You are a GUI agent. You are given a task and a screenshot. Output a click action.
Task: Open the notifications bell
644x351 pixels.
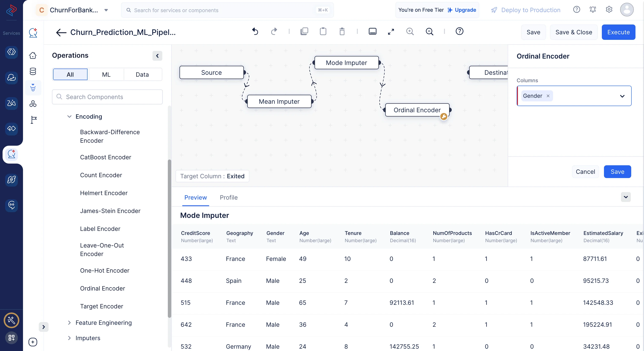[x=592, y=10]
